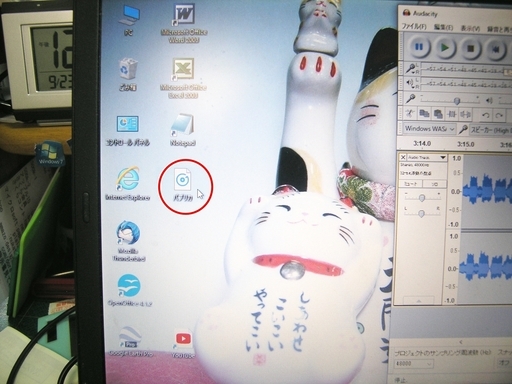Open the ファイル(F) menu

click(x=414, y=26)
